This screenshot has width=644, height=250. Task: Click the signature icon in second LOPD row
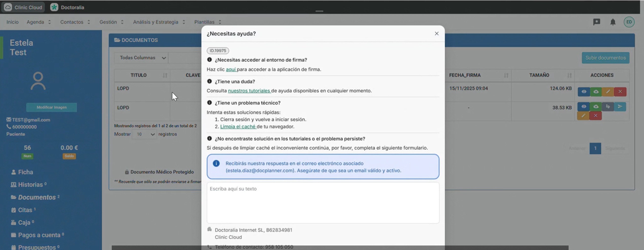pyautogui.click(x=608, y=107)
